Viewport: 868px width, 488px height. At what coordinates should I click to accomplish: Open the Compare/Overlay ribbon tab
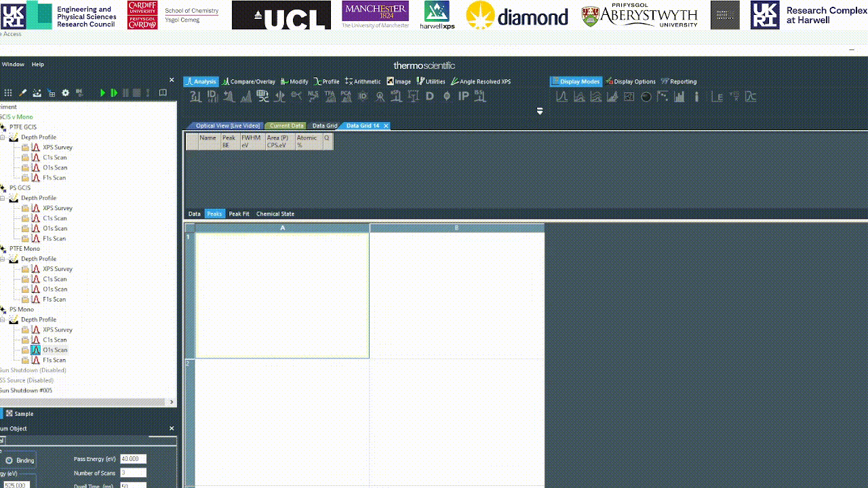point(249,81)
